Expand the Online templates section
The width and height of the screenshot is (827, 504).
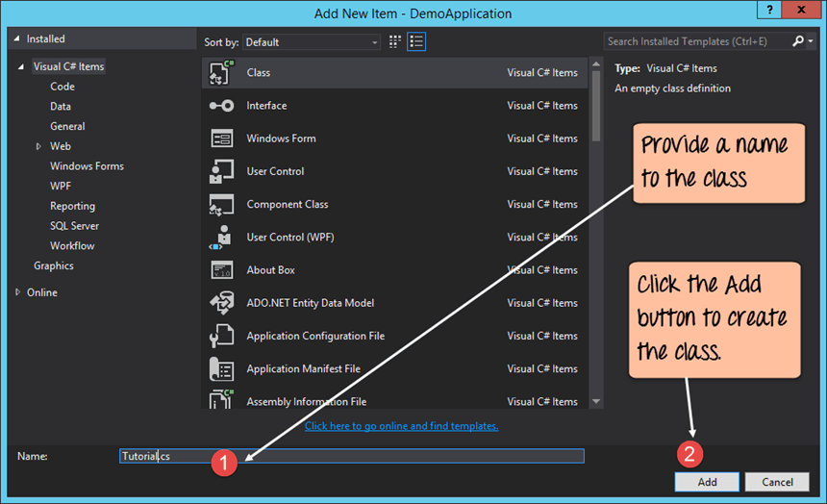pos(18,292)
